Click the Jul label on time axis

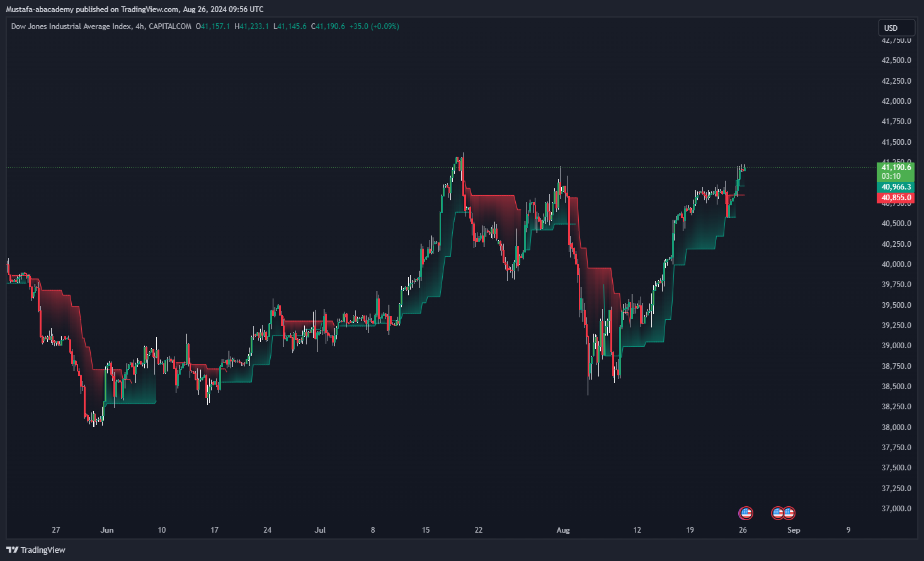click(320, 530)
